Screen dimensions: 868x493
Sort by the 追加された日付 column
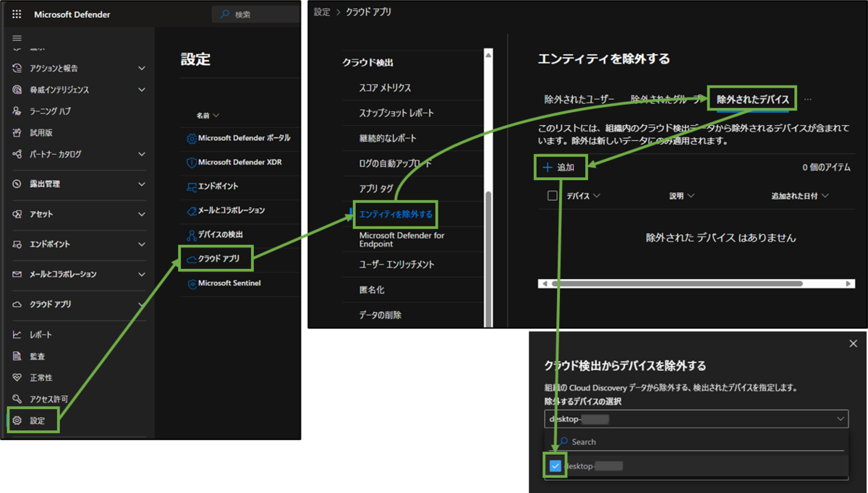coord(799,195)
